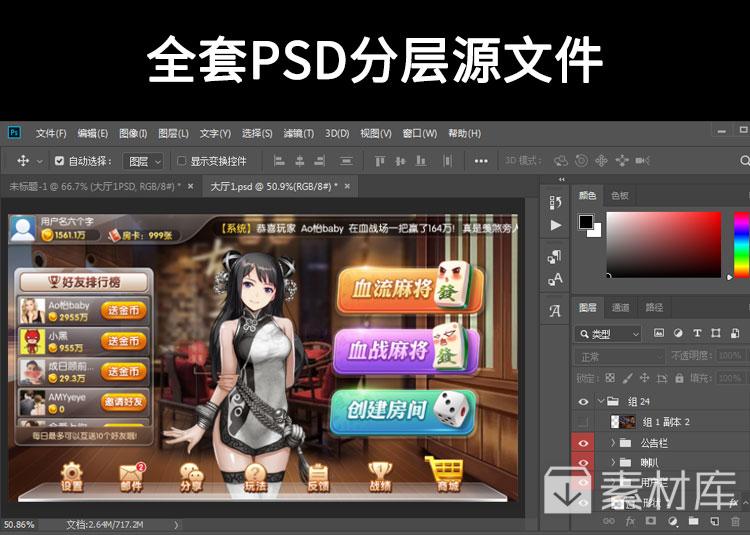Open the three-dots more align options
The width and height of the screenshot is (750, 535).
(x=481, y=161)
